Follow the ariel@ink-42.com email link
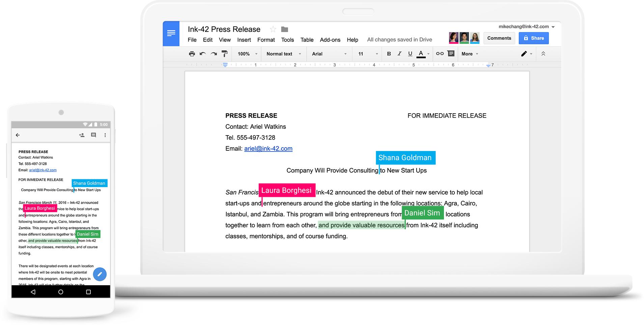 (x=268, y=149)
